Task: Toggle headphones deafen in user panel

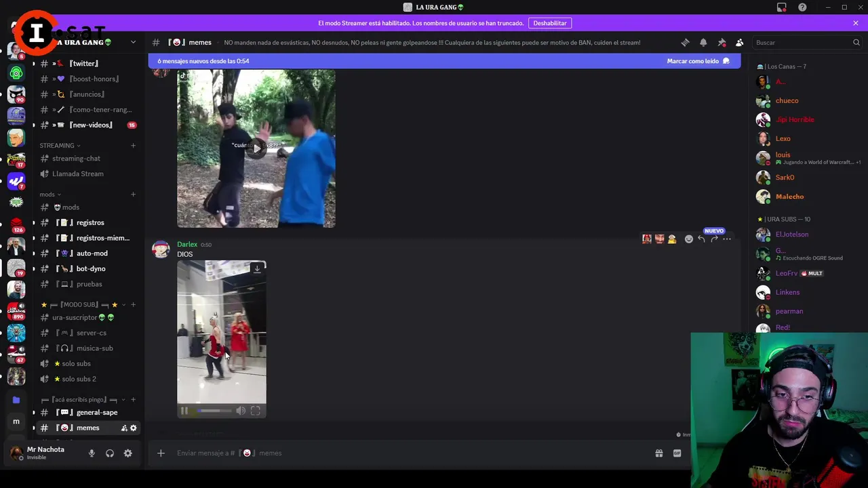Action: (x=110, y=453)
